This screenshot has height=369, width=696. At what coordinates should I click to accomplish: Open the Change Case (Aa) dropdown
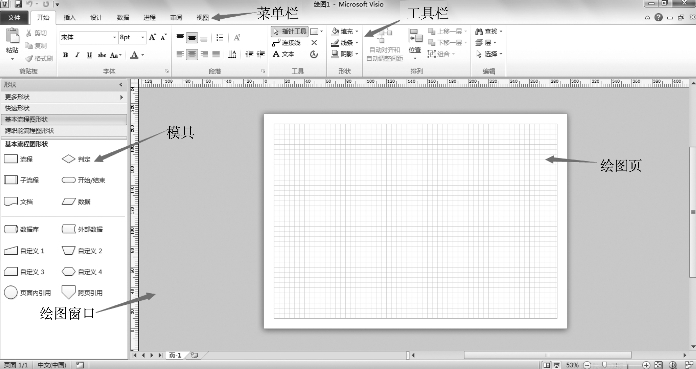[115, 55]
